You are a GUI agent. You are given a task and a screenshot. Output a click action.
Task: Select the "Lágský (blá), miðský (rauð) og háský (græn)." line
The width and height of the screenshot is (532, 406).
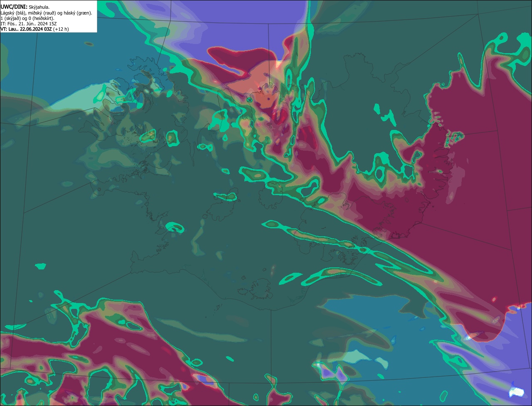click(x=47, y=13)
